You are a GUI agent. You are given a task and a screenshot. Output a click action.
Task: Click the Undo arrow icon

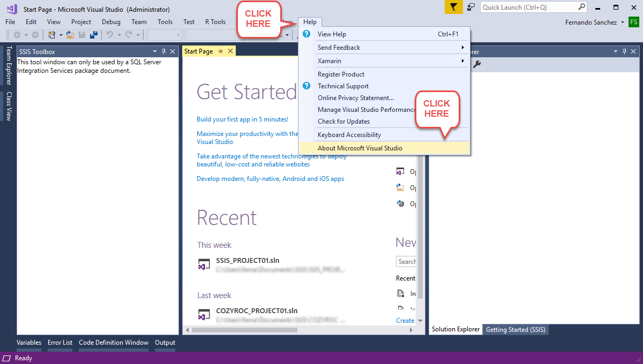tap(109, 35)
